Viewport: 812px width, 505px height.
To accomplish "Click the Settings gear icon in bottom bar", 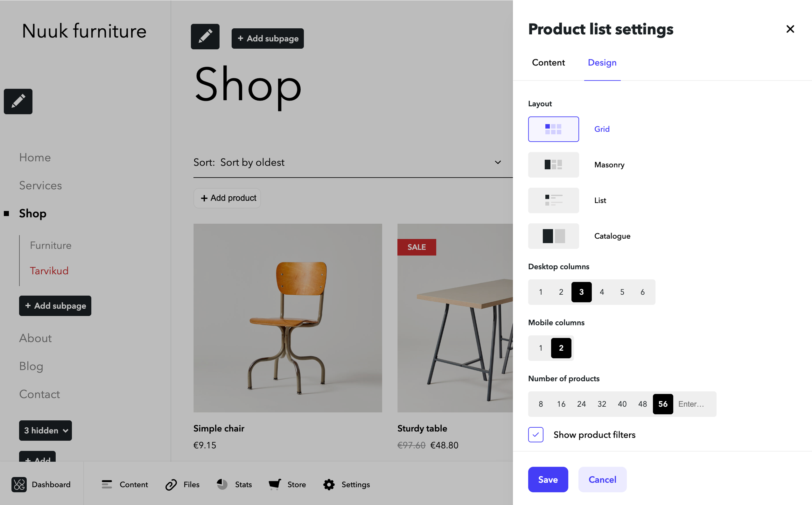I will tap(329, 484).
